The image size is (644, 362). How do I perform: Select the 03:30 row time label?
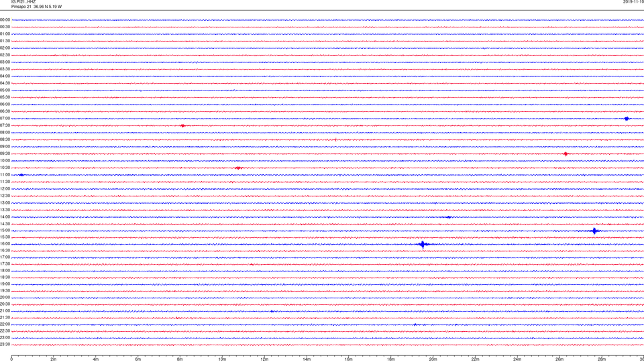(5, 69)
